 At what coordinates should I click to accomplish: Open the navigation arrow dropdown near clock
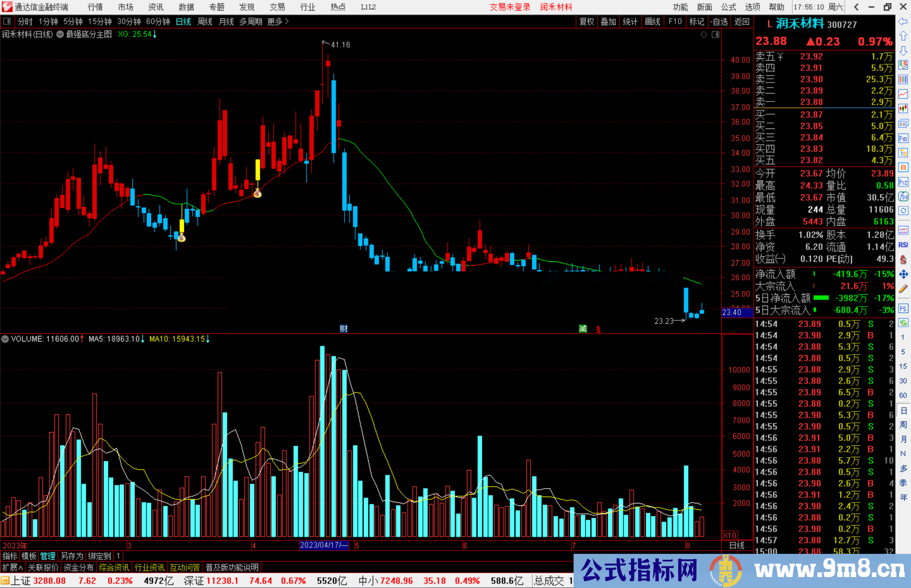[x=856, y=7]
